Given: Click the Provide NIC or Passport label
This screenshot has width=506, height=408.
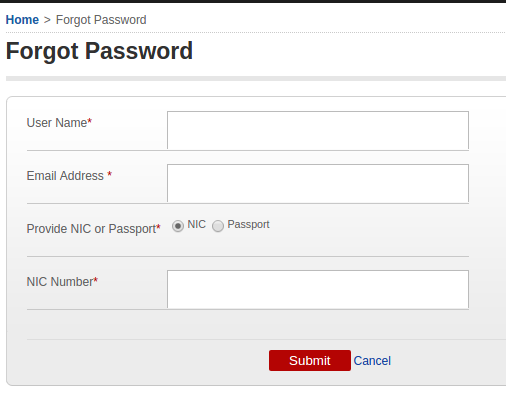Looking at the screenshot, I should tap(91, 229).
